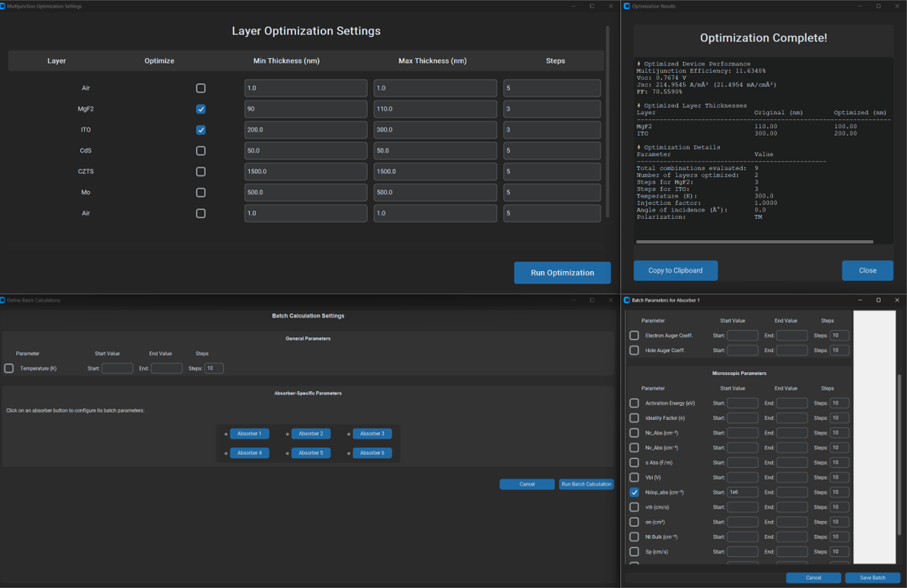Enable optimization for the Mo layer
Viewport: 907px width, 588px height.
point(200,192)
